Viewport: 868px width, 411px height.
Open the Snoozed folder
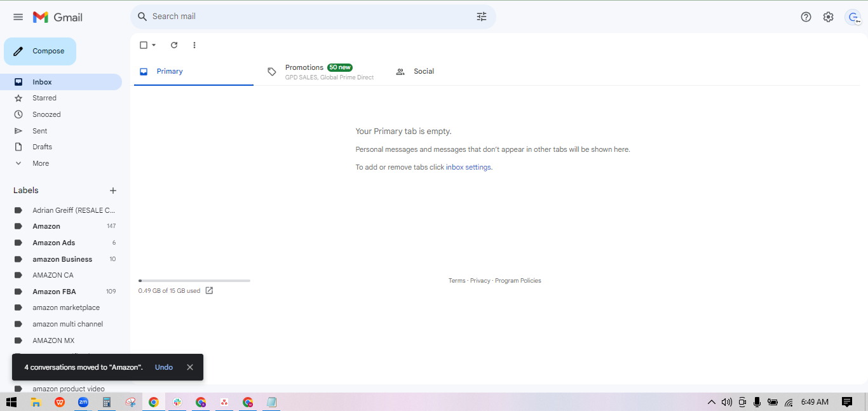[61, 114]
